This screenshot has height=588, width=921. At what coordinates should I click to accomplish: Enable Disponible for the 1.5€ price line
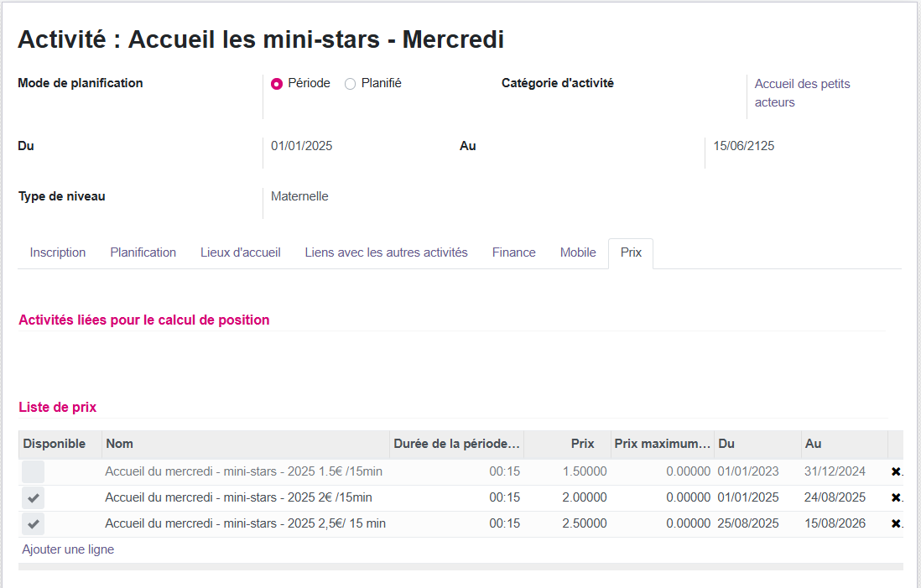(33, 471)
